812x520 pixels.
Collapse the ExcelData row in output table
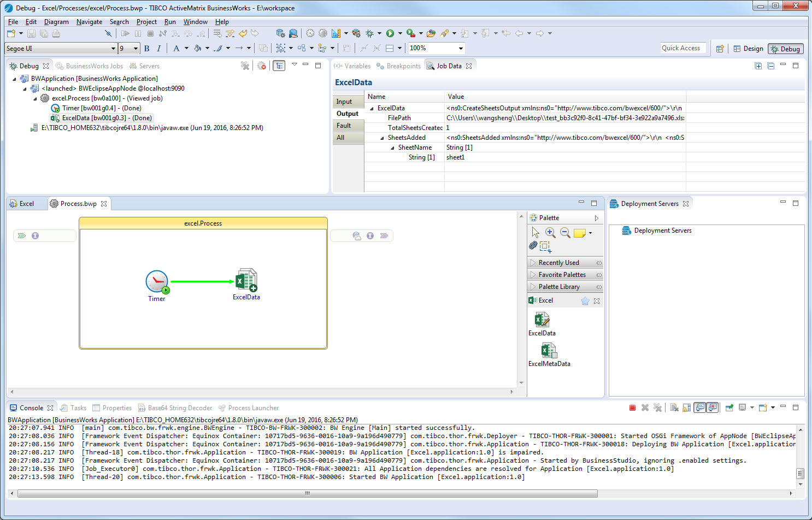pyautogui.click(x=372, y=108)
